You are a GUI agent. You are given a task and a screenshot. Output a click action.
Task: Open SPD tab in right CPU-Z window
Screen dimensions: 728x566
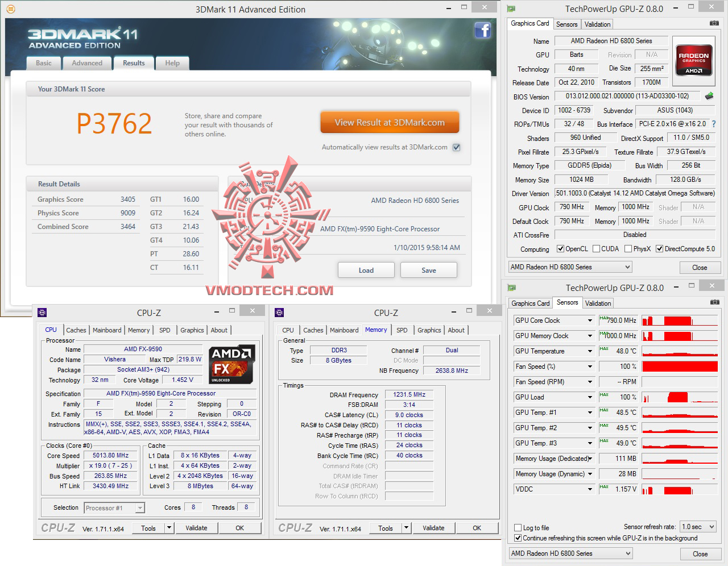coord(402,330)
